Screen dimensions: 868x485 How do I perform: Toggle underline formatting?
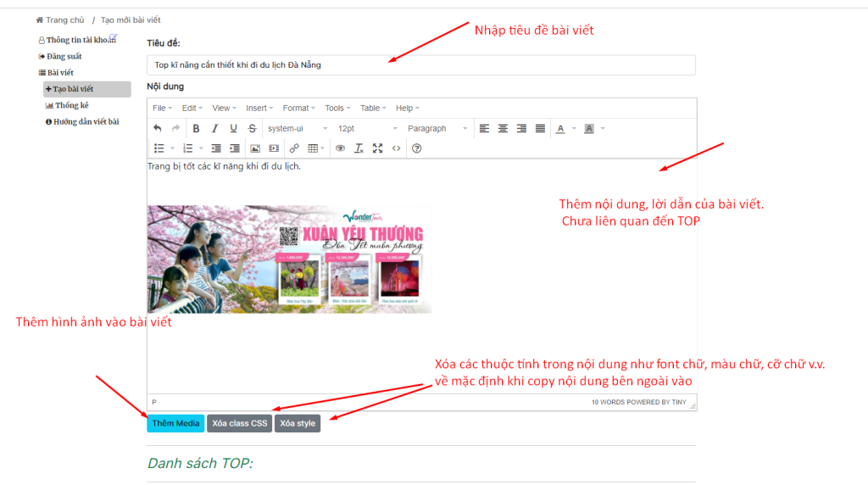[x=233, y=129]
